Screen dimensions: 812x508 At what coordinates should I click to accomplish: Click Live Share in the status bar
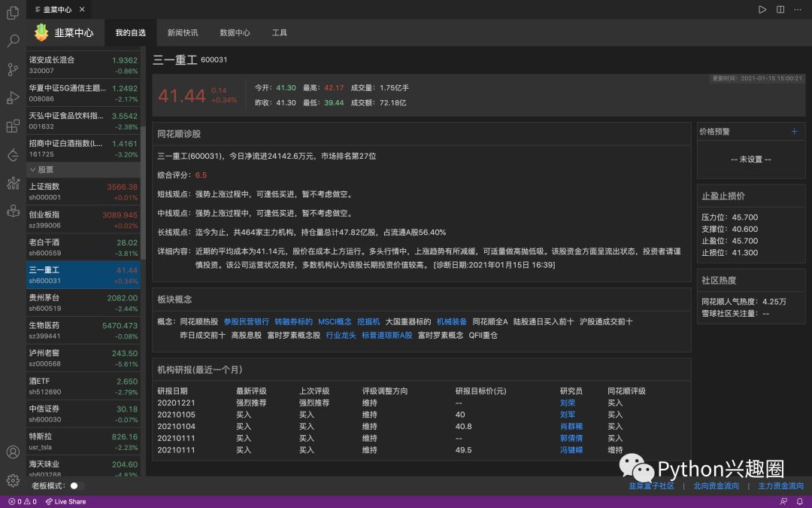tap(65, 502)
